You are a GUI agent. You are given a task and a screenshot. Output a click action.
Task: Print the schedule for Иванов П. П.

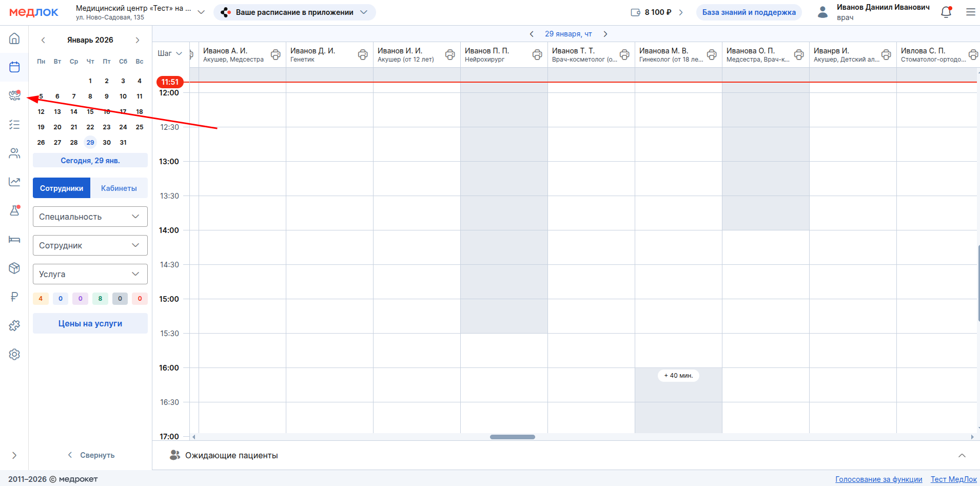pyautogui.click(x=537, y=55)
